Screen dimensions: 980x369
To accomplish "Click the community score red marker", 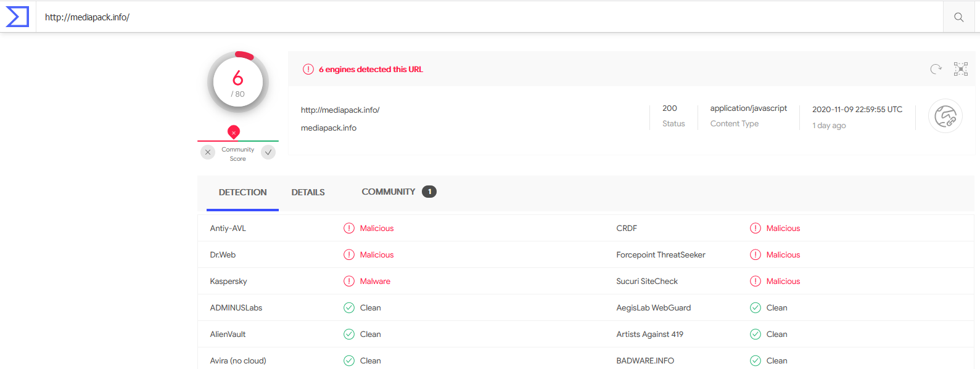I will [234, 132].
